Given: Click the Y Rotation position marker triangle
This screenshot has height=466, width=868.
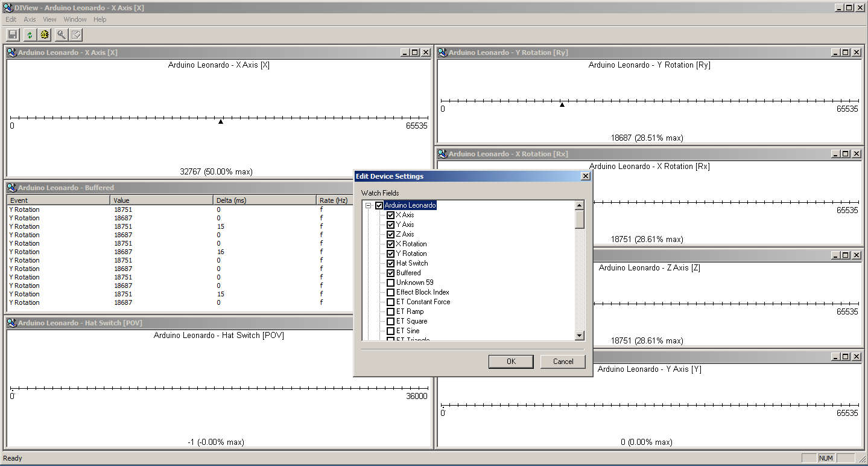Looking at the screenshot, I should (562, 105).
